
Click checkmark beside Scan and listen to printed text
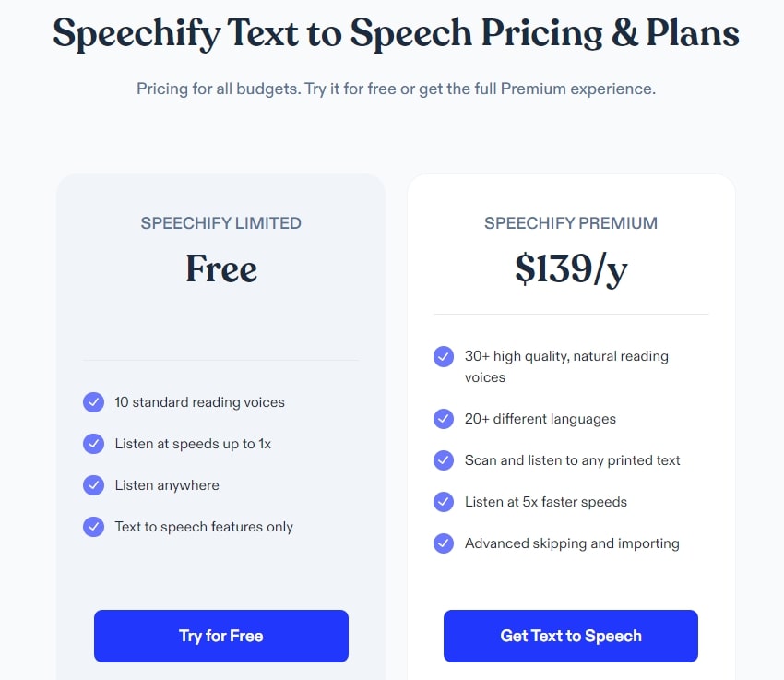pos(444,460)
